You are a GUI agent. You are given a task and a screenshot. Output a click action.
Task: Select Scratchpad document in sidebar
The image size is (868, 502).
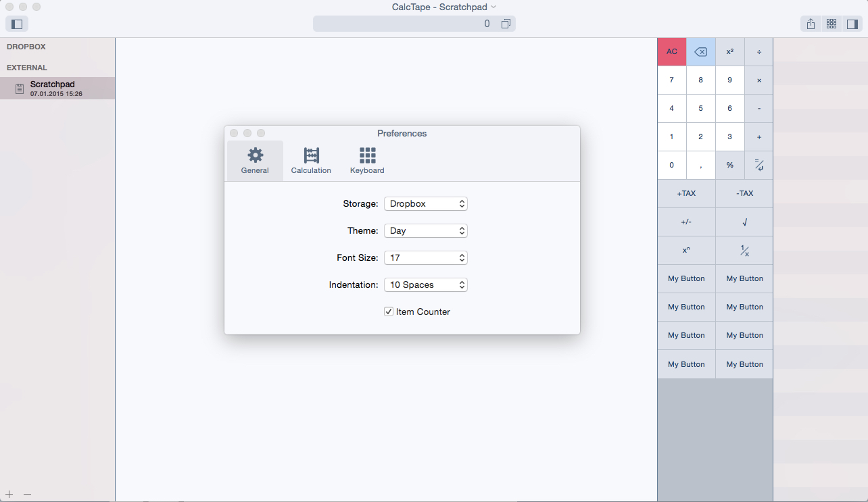57,89
